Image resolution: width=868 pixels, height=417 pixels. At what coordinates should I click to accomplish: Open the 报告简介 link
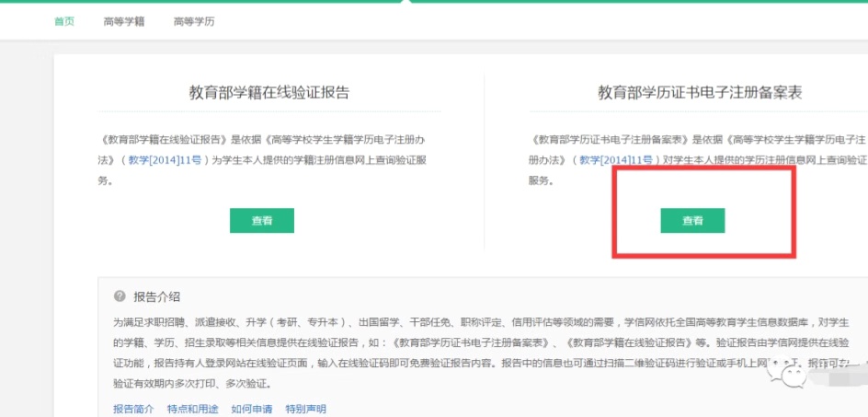(133, 409)
